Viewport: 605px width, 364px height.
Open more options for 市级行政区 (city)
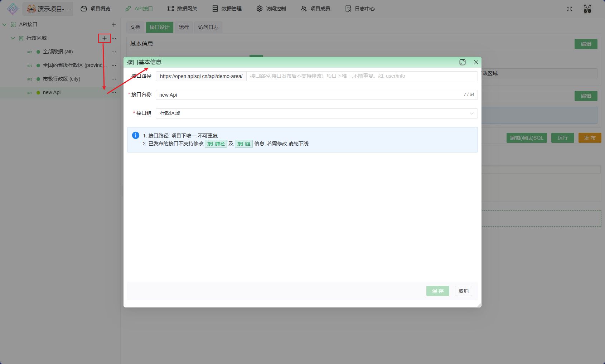tap(114, 79)
